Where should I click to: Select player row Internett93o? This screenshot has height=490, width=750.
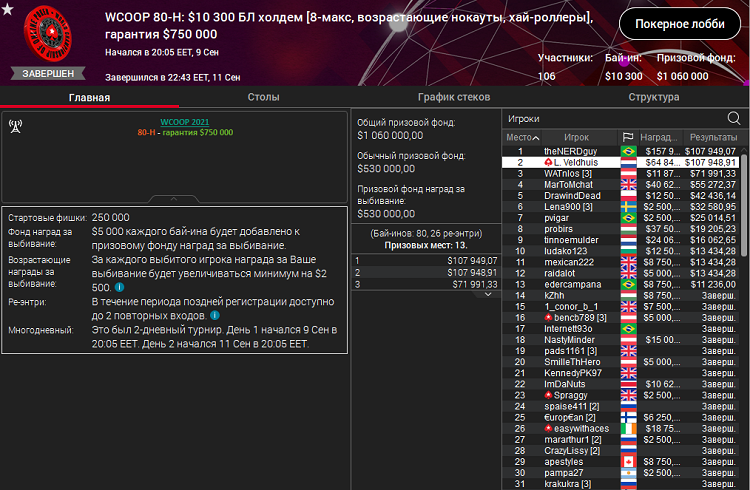click(621, 329)
